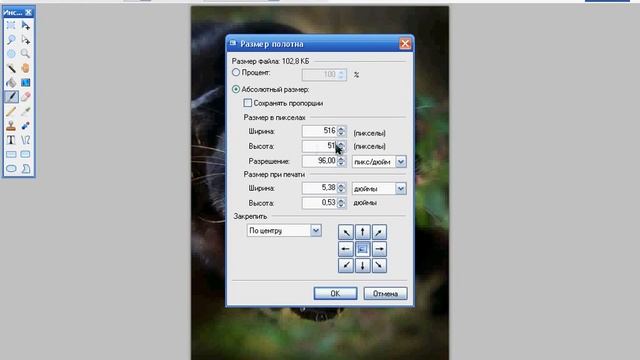The width and height of the screenshot is (640, 360).
Task: Click the spinner arrows of pixel Ширина
Action: point(341,131)
